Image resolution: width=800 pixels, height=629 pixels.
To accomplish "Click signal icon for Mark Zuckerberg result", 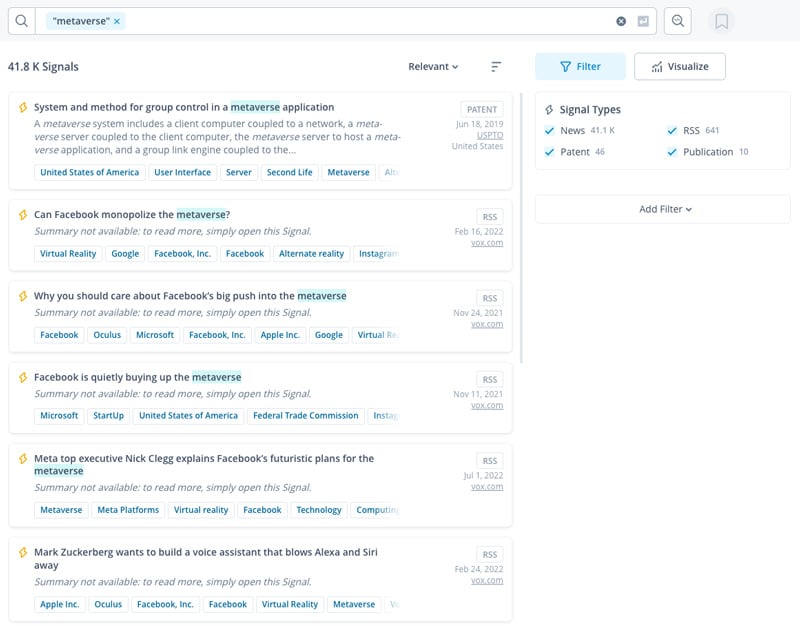I will click(x=23, y=552).
